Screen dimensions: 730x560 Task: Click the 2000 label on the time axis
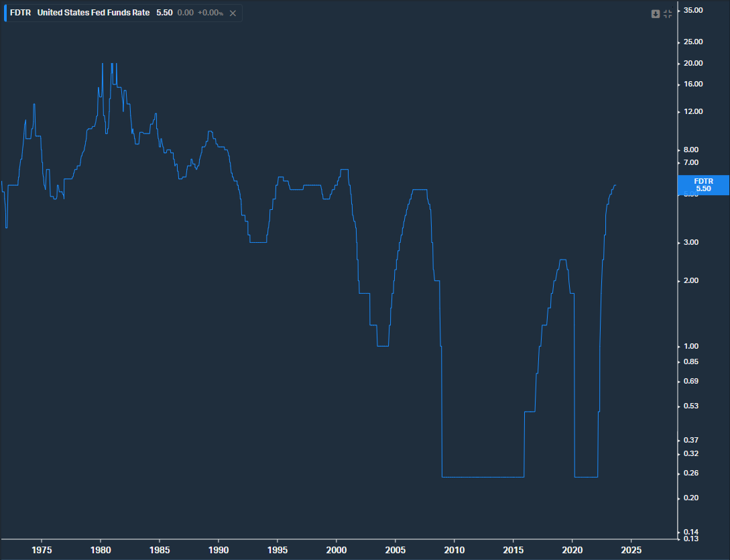tap(337, 550)
